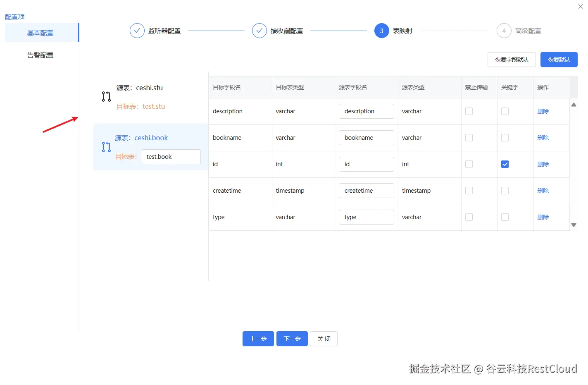Edit the target table test.book input
Image resolution: width=588 pixels, height=385 pixels.
click(171, 157)
